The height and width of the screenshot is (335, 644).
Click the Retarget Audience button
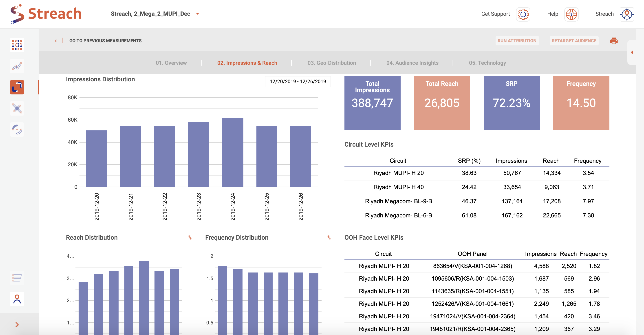coord(574,40)
